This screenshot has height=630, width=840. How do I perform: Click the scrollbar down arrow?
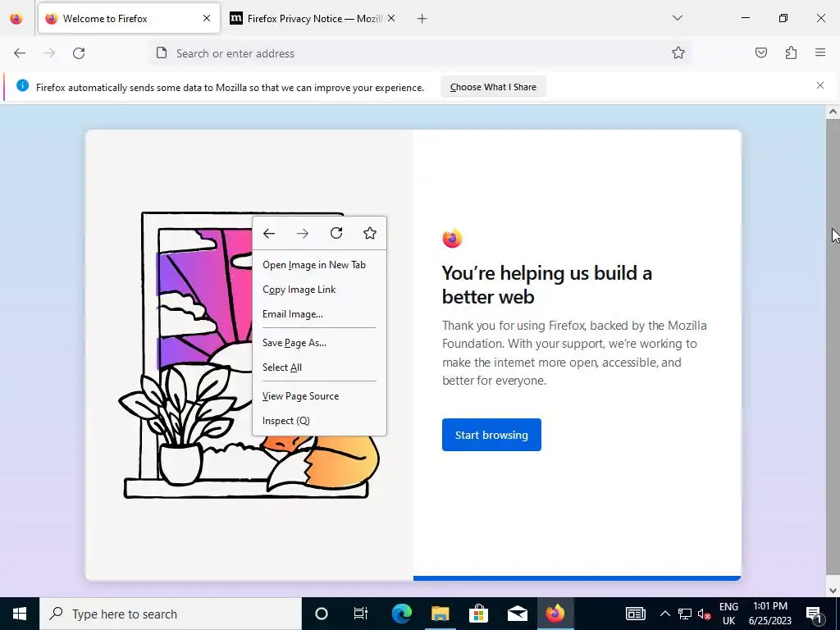tap(833, 591)
